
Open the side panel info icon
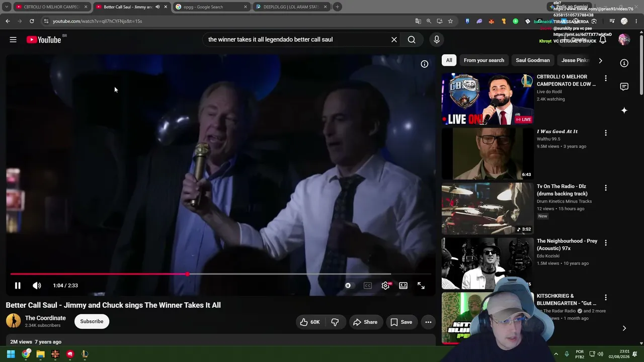coord(624,63)
